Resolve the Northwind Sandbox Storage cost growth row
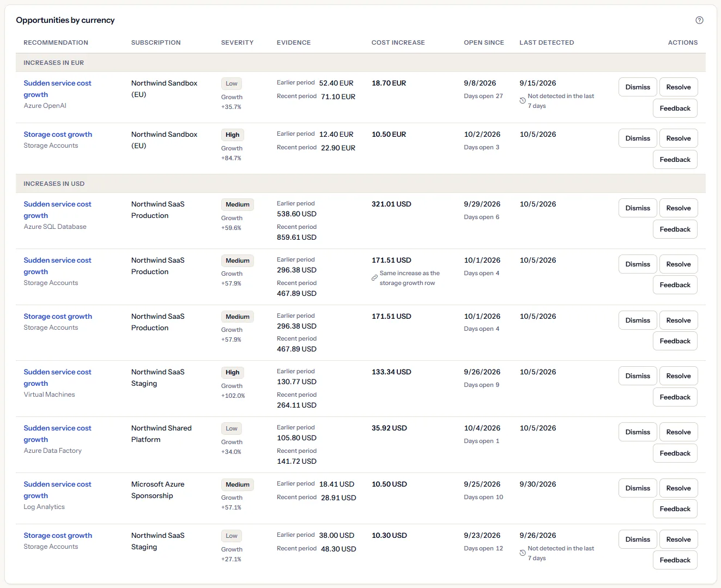 pyautogui.click(x=678, y=138)
